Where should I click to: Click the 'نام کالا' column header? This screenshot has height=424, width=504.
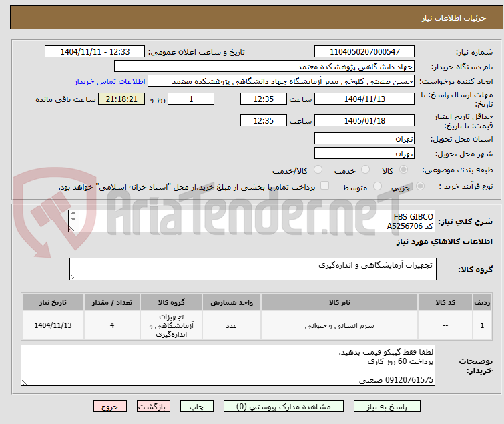click(x=339, y=302)
